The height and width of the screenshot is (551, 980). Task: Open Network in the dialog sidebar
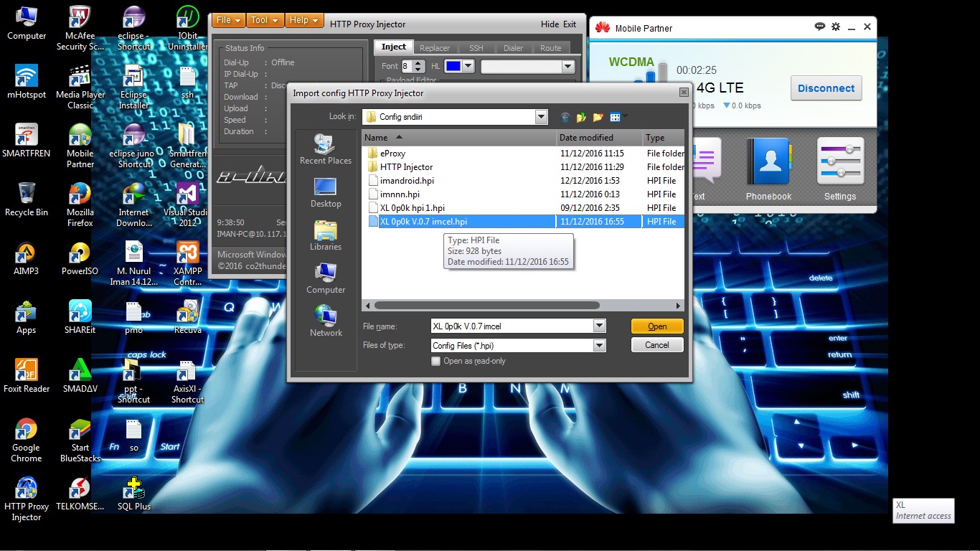(326, 322)
